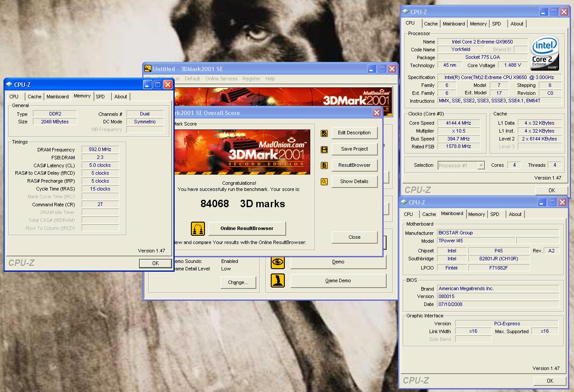Image resolution: width=574 pixels, height=392 pixels.
Task: Click the Level 2 cache 2 x 6144 KBytes field
Action: [x=539, y=139]
